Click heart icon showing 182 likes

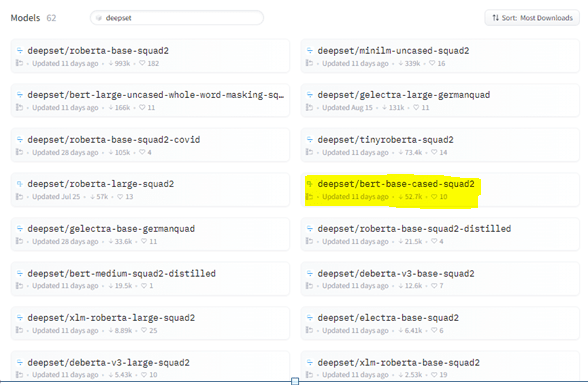click(x=142, y=63)
